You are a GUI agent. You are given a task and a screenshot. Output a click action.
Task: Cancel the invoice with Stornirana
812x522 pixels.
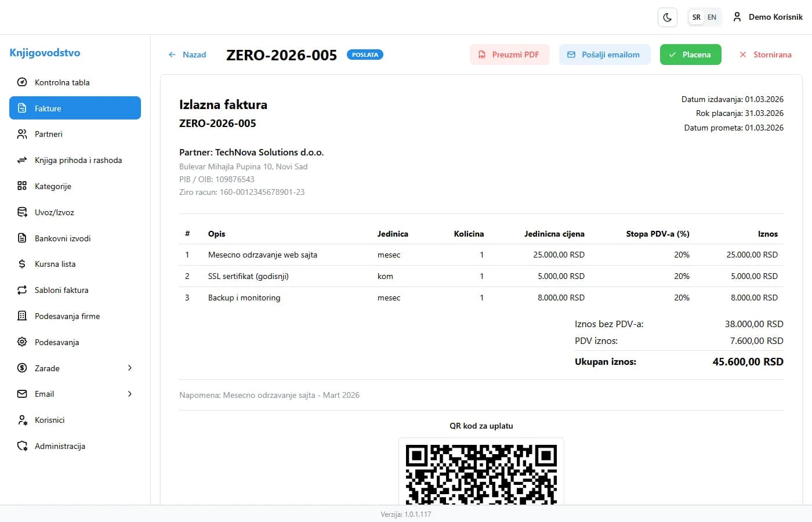pyautogui.click(x=766, y=55)
